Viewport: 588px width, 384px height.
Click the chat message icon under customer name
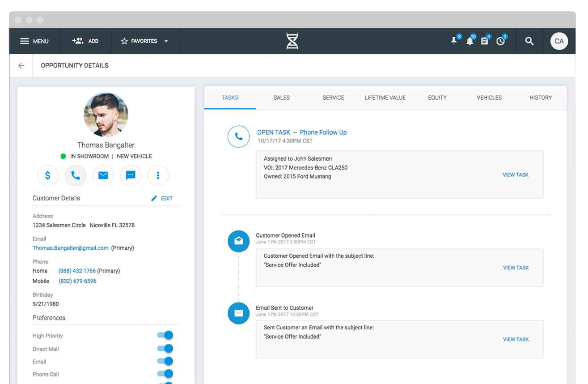coord(131,175)
